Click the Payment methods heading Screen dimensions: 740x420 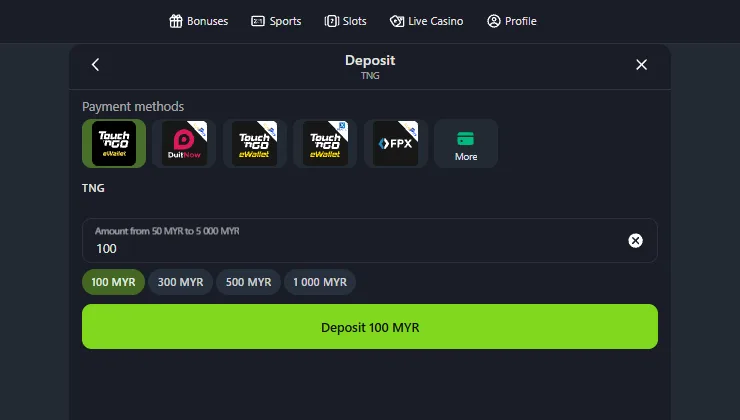[x=133, y=107]
